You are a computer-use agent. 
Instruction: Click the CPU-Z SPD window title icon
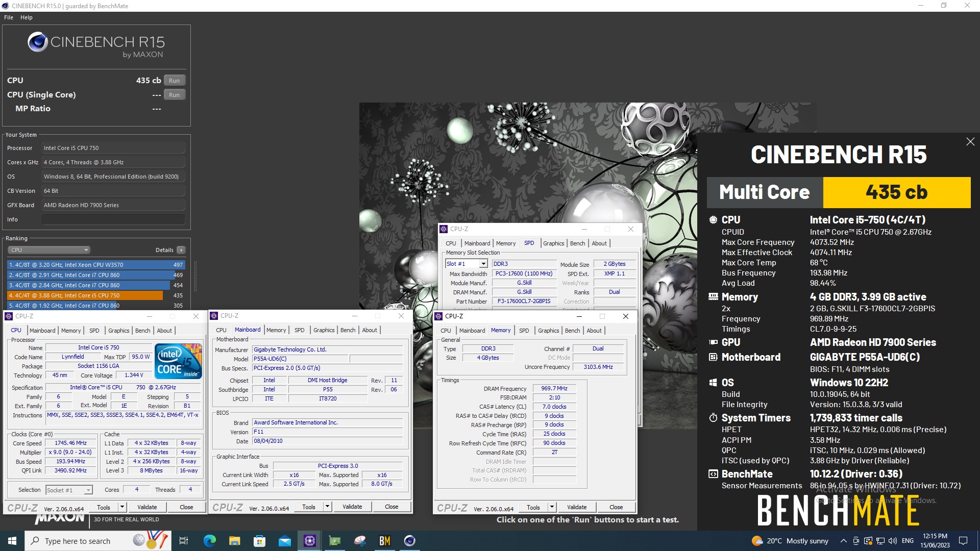click(x=444, y=229)
